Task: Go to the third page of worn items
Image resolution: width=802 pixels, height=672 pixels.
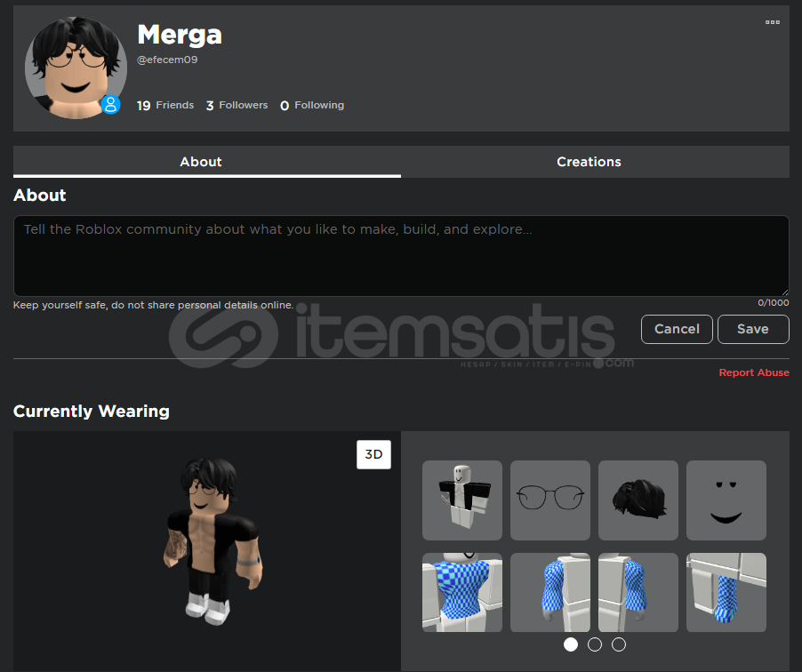Action: [618, 644]
